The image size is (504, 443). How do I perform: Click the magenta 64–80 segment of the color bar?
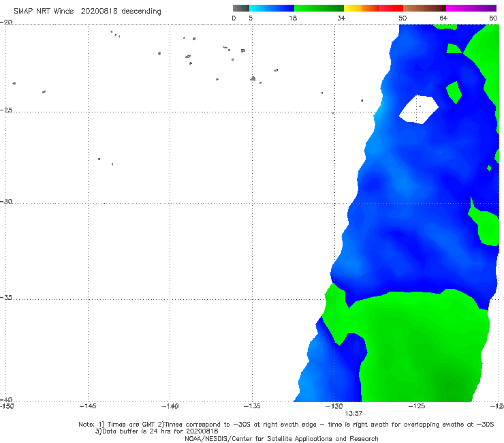(x=471, y=8)
